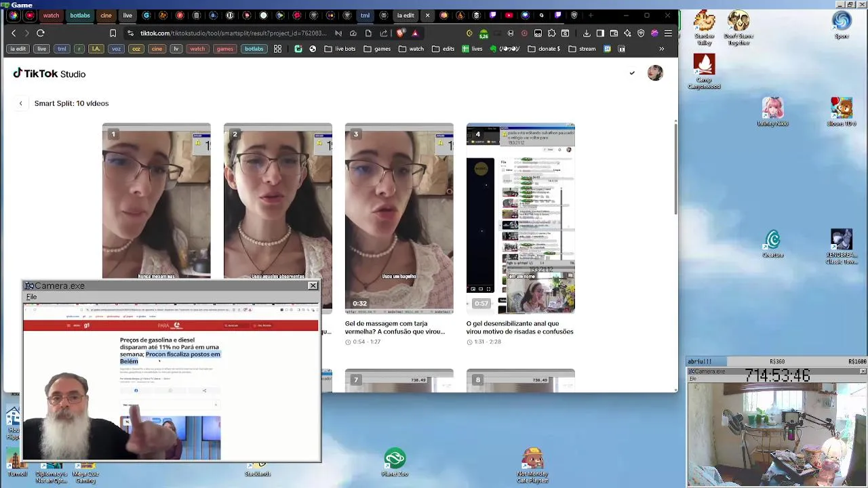
Task: Open video clip 2 thumbnail
Action: click(x=278, y=201)
